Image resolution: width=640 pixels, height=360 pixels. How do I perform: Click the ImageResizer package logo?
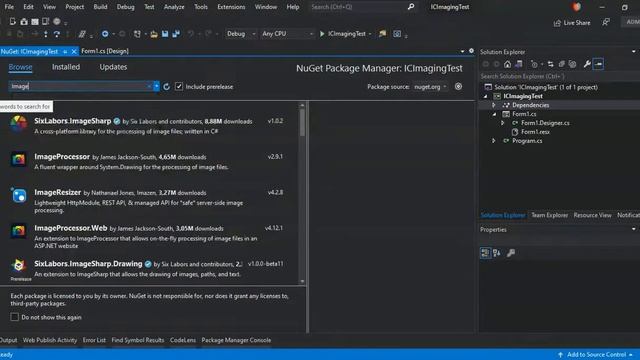(x=19, y=196)
